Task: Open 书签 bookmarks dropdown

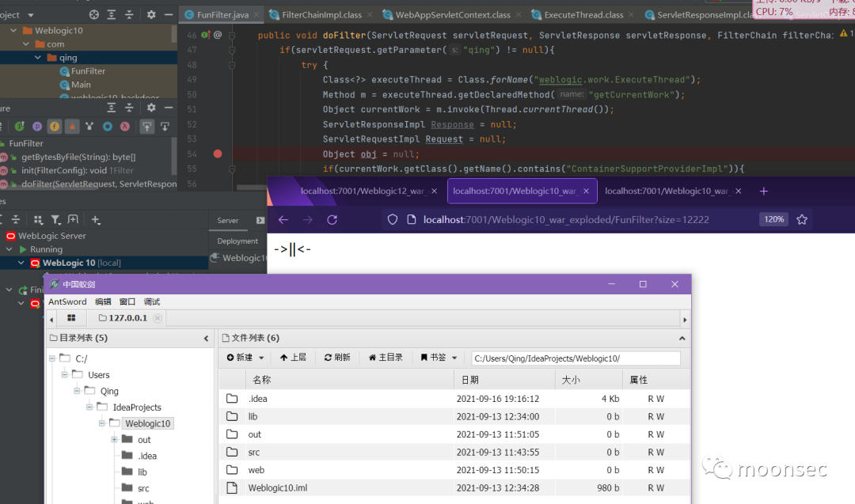Action: [439, 358]
